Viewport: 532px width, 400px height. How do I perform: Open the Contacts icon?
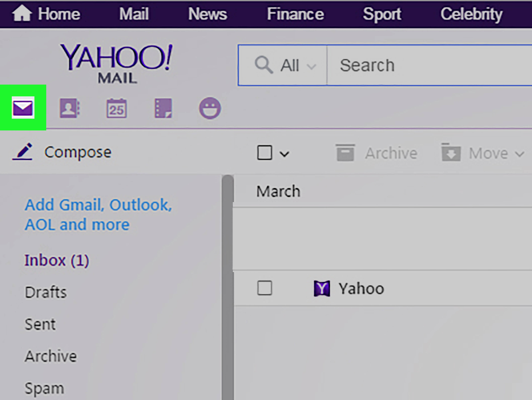(x=68, y=108)
